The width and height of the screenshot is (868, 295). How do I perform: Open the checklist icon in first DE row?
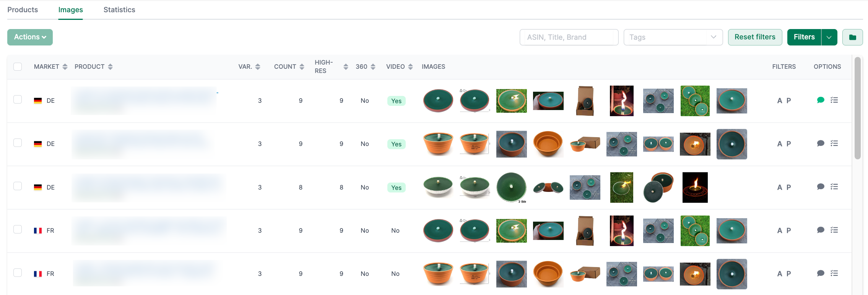[834, 100]
